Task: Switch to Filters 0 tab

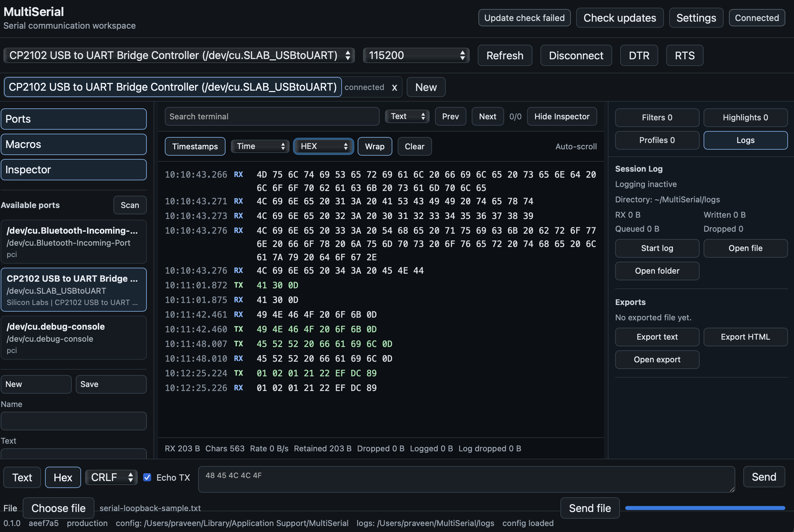Action: (x=657, y=117)
